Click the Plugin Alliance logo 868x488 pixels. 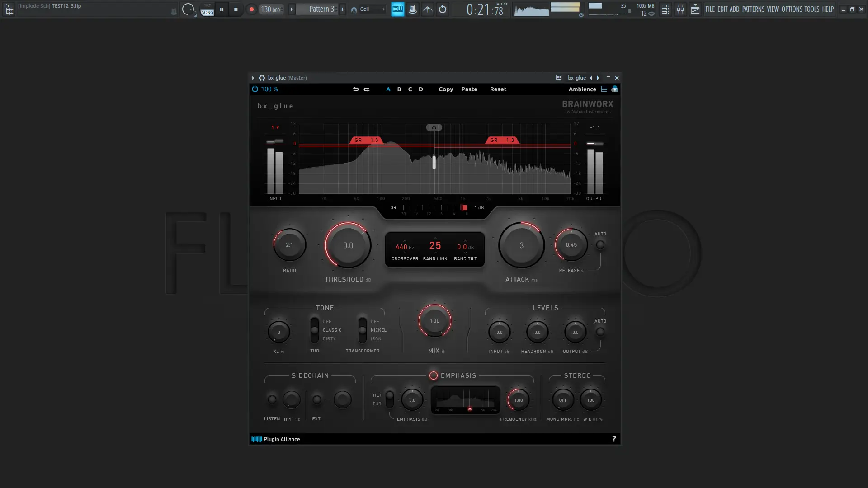(x=256, y=439)
